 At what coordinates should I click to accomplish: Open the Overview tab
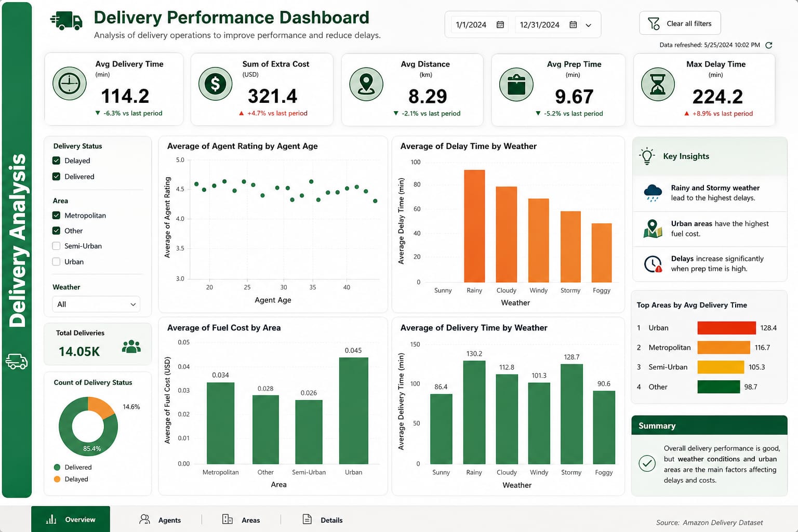[71, 519]
